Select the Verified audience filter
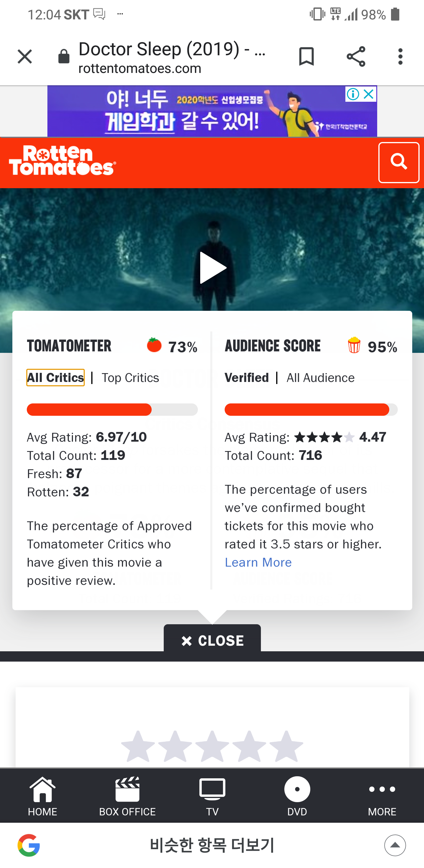The height and width of the screenshot is (868, 424). [246, 378]
